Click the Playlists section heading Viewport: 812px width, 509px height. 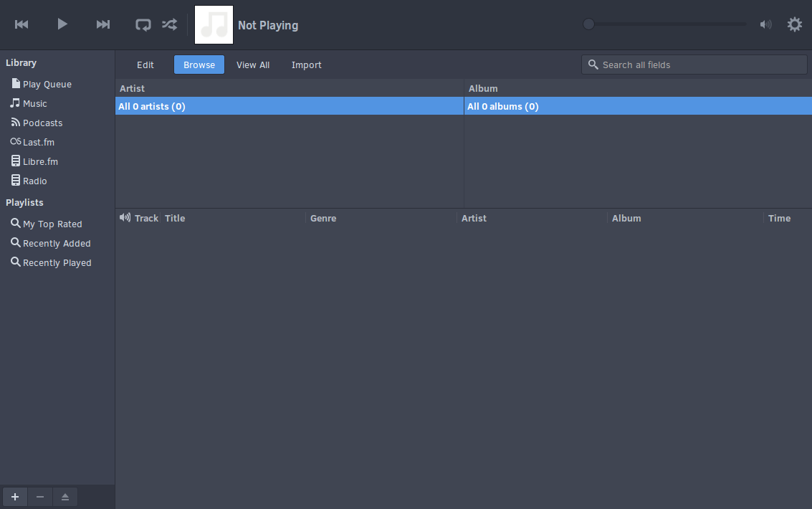click(24, 202)
